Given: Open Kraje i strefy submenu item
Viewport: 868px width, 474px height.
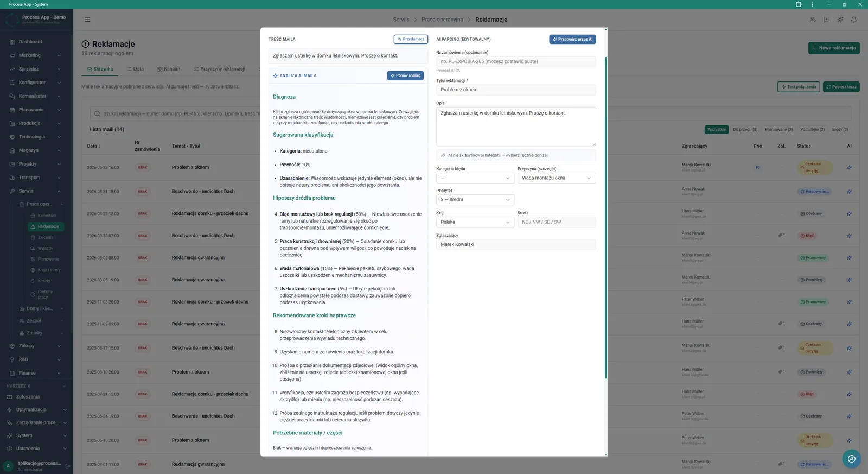Looking at the screenshot, I should [x=49, y=270].
